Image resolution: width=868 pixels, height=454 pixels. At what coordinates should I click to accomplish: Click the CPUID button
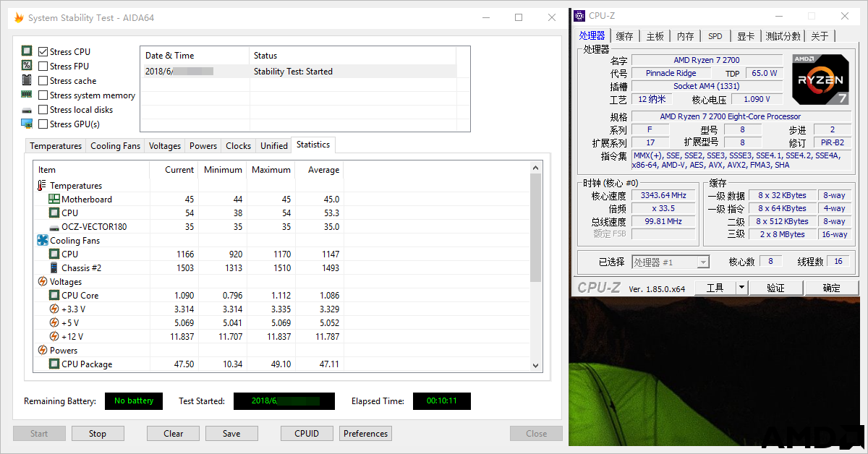[x=307, y=434]
